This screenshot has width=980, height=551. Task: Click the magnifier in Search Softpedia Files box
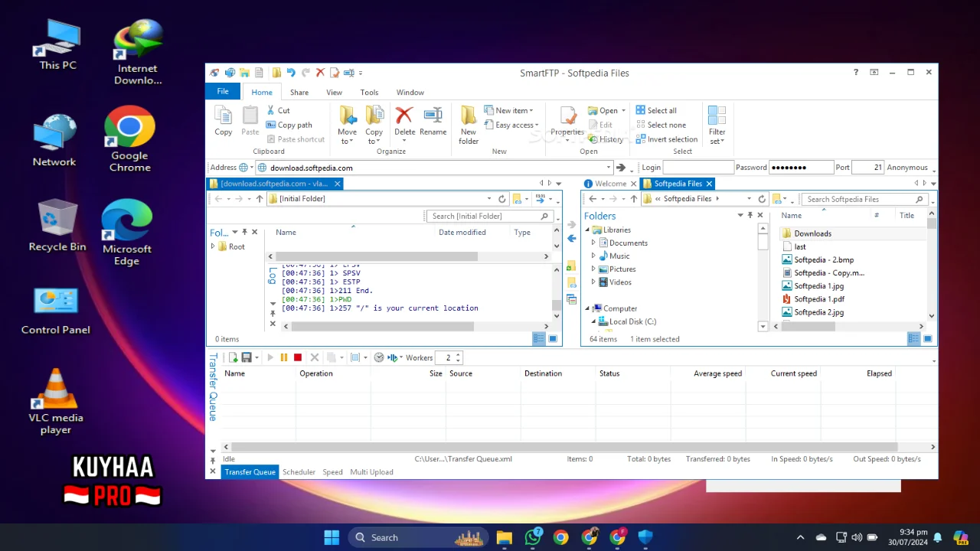coord(920,199)
